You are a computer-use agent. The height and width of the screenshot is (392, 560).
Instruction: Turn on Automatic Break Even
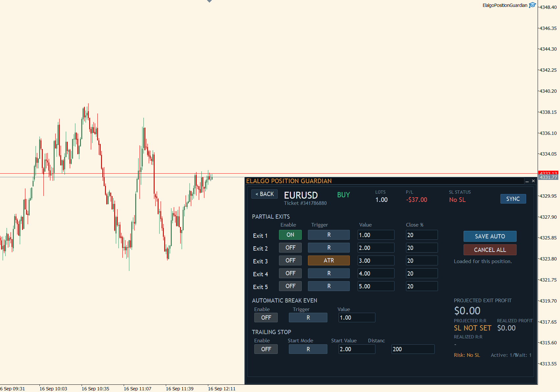point(266,318)
